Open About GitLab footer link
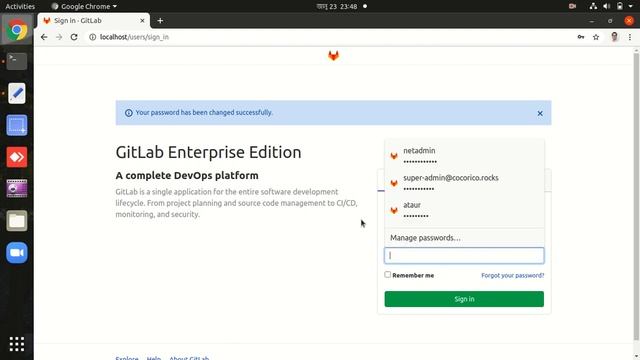This screenshot has height=360, width=640. (189, 358)
